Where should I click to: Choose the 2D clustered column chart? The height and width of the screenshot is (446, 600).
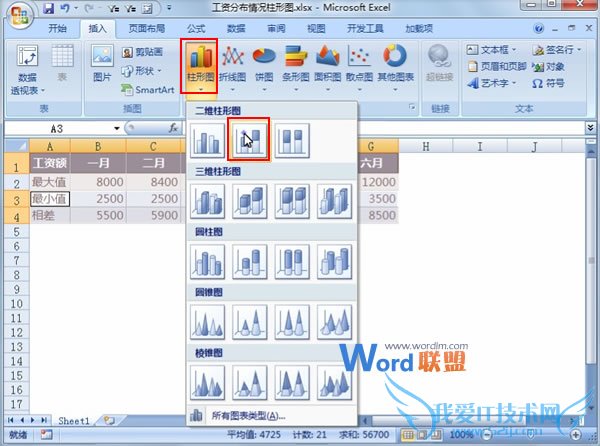[207, 140]
